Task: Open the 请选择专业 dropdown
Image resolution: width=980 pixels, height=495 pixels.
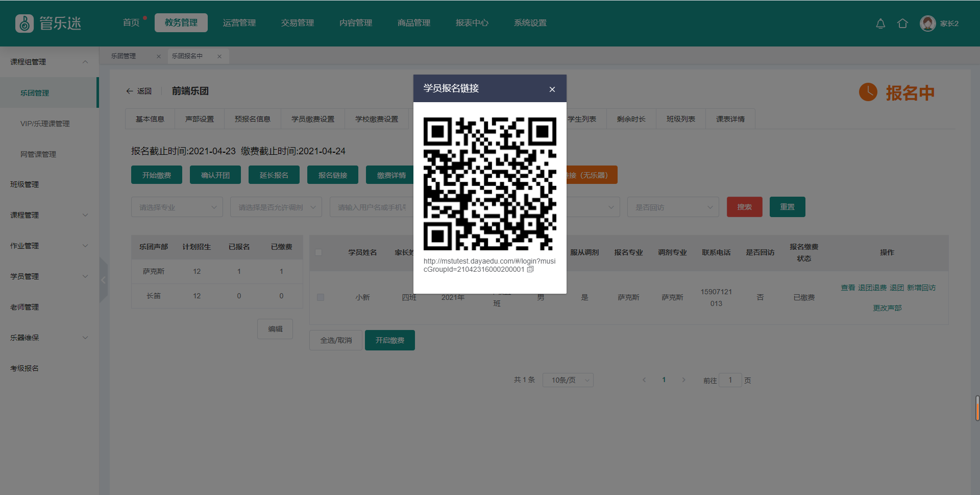Action: (x=177, y=207)
